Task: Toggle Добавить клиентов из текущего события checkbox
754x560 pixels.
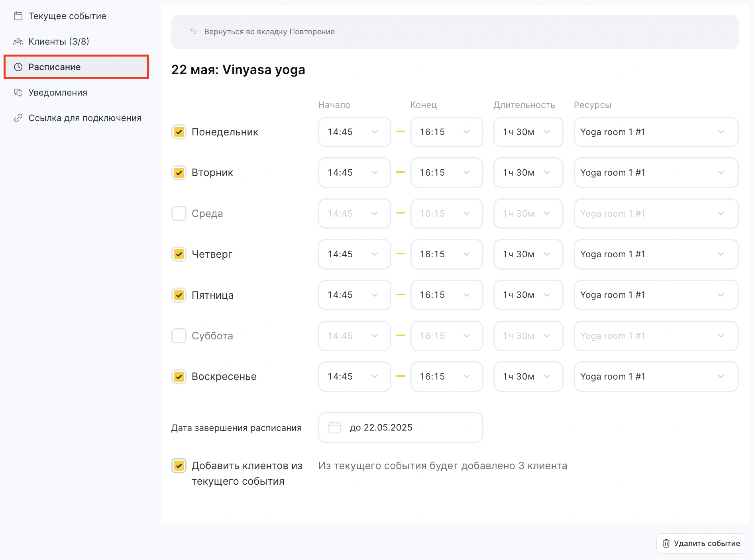Action: point(179,466)
